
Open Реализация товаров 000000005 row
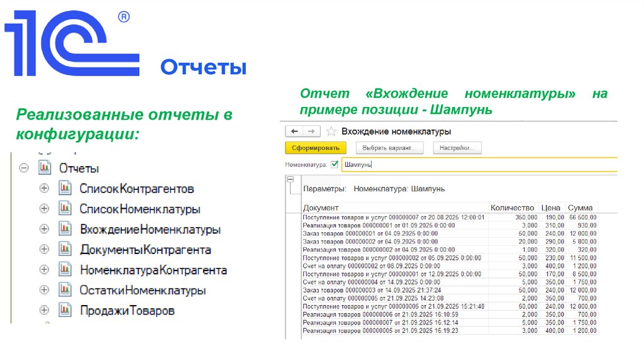pos(450,331)
